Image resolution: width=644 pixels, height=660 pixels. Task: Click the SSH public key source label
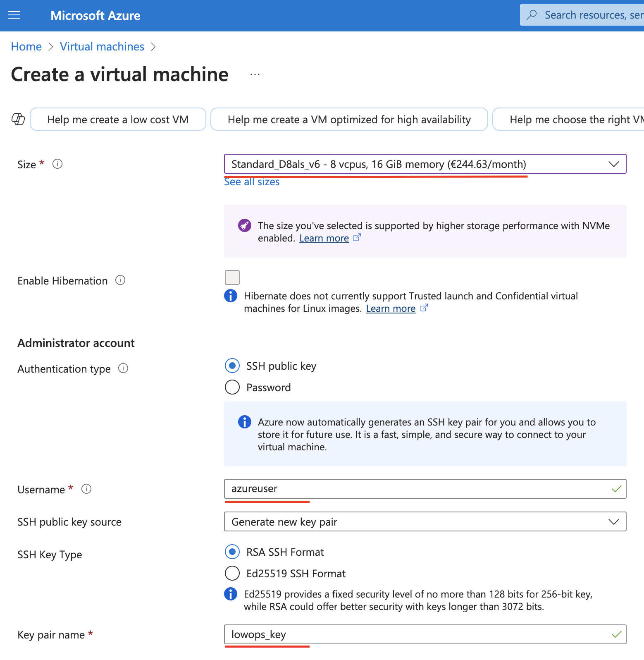click(x=69, y=522)
